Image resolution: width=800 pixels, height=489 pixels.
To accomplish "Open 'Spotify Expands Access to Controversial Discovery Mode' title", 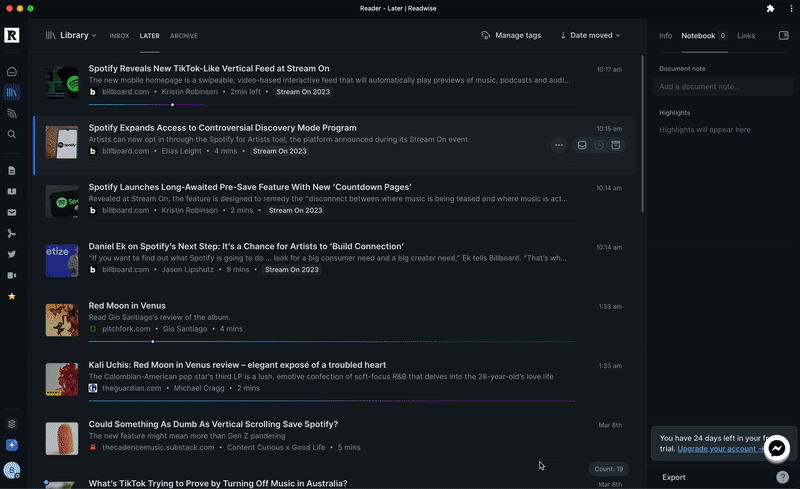I will 222,128.
